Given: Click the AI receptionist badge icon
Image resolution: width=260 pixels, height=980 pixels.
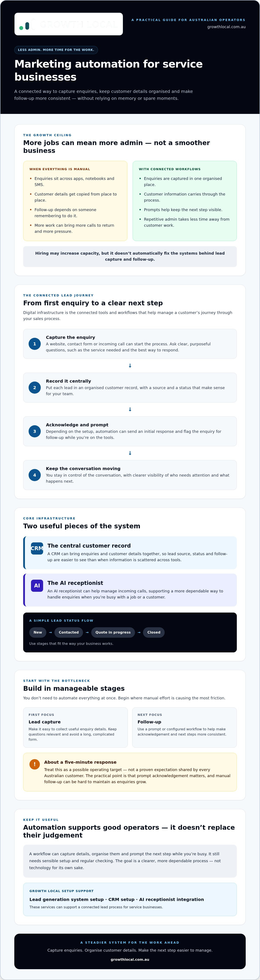Looking at the screenshot, I should click(37, 585).
